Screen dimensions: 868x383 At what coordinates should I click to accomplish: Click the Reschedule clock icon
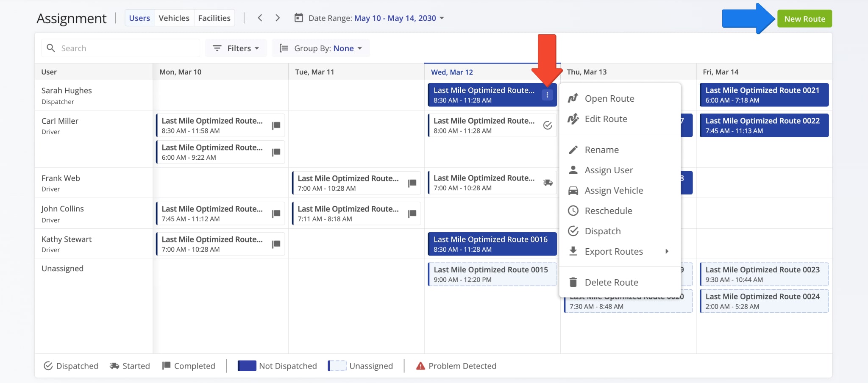click(x=573, y=211)
